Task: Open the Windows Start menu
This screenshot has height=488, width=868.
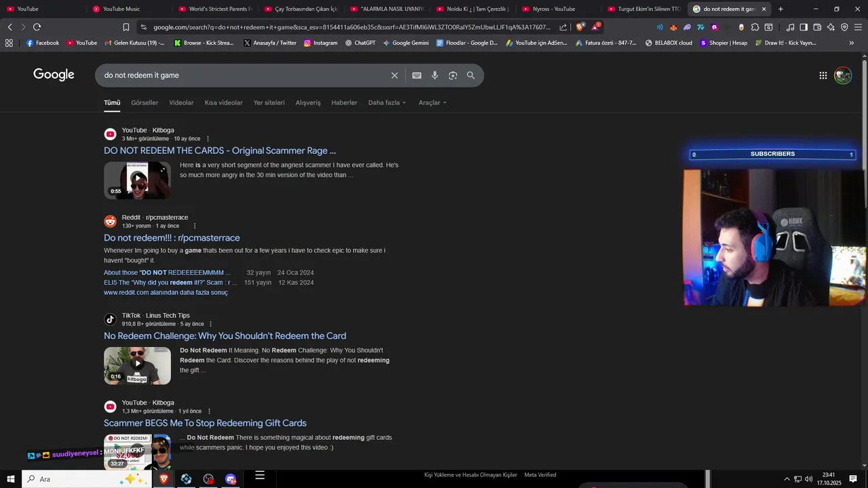Action: [10, 479]
